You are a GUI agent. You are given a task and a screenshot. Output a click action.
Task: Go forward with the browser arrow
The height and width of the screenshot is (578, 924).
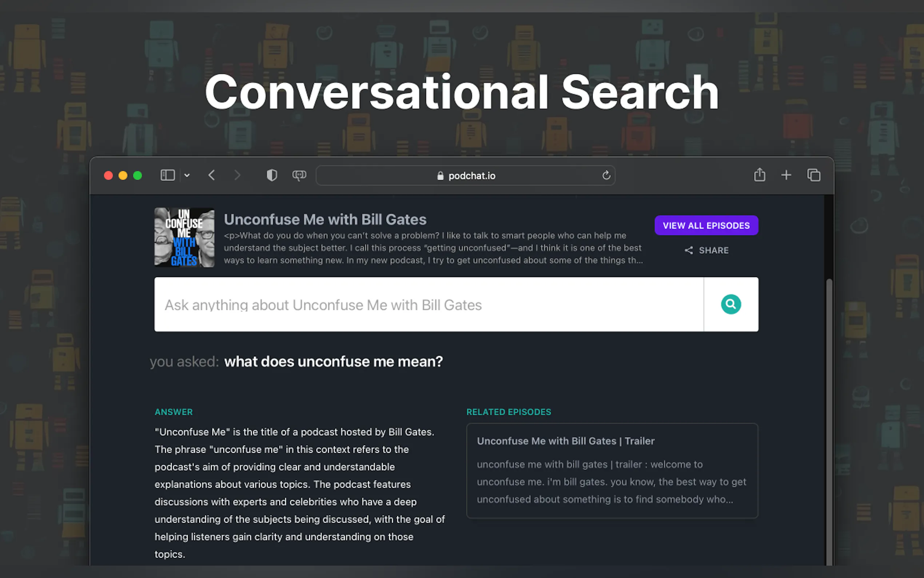click(237, 175)
